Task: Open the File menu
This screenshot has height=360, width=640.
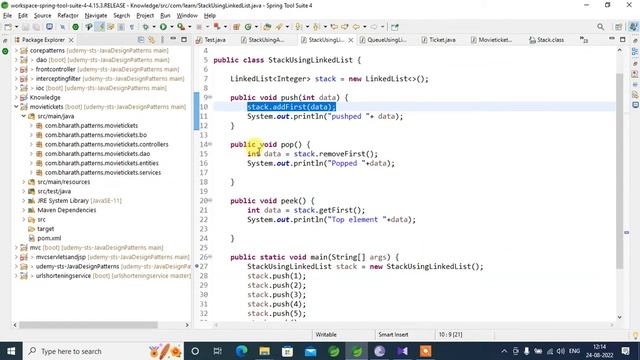Action: pos(7,16)
